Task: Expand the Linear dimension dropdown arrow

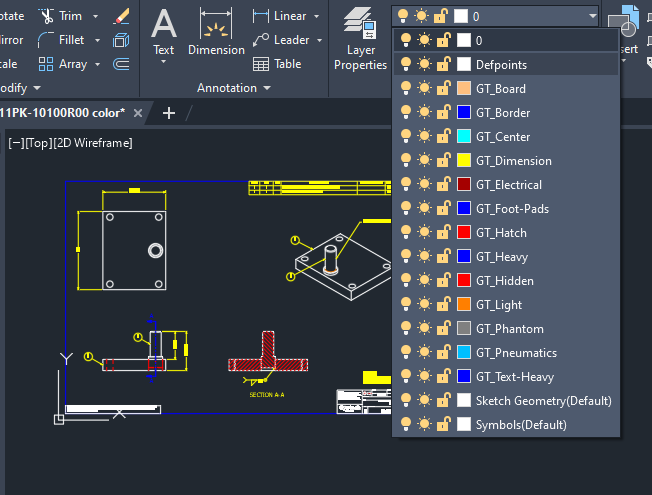Action: (316, 17)
